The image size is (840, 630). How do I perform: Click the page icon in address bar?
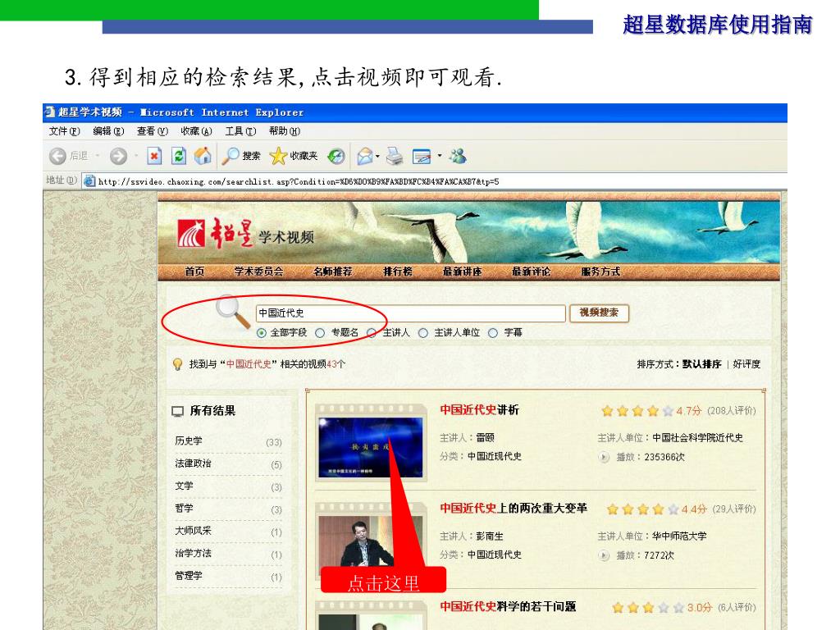pos(90,181)
